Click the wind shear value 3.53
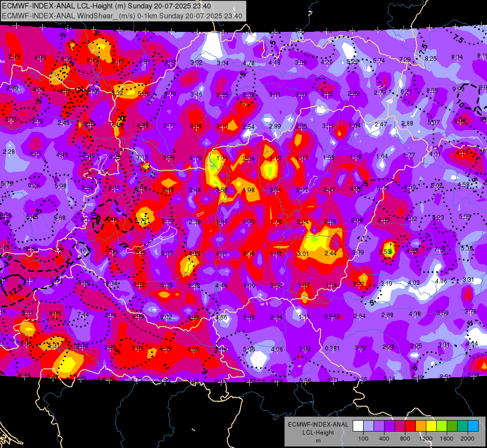The image size is (487, 448). pyautogui.click(x=385, y=251)
